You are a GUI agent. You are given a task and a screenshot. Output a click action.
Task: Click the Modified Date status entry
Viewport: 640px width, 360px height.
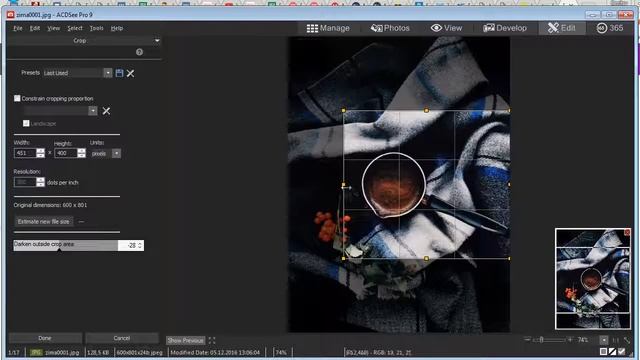coord(215,352)
